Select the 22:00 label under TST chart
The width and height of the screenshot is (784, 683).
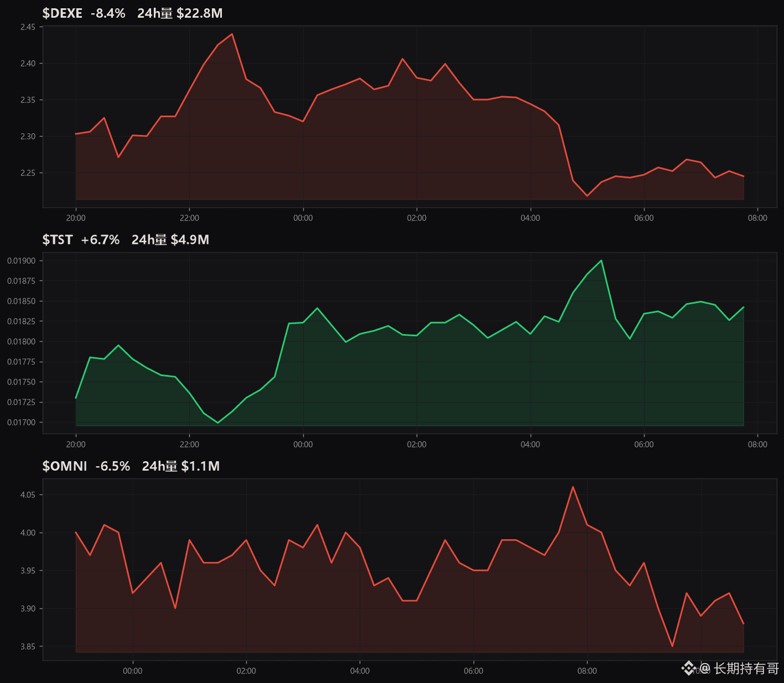coord(189,445)
